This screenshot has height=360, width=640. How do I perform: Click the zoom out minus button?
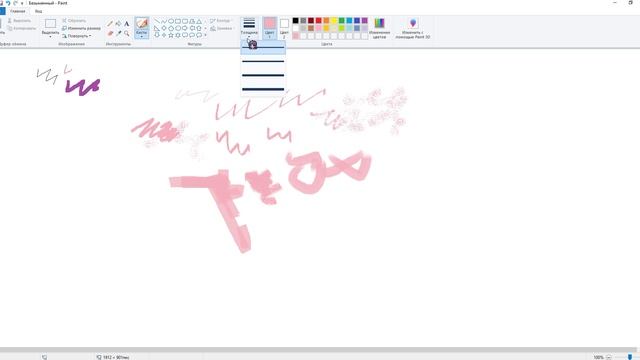coord(608,357)
